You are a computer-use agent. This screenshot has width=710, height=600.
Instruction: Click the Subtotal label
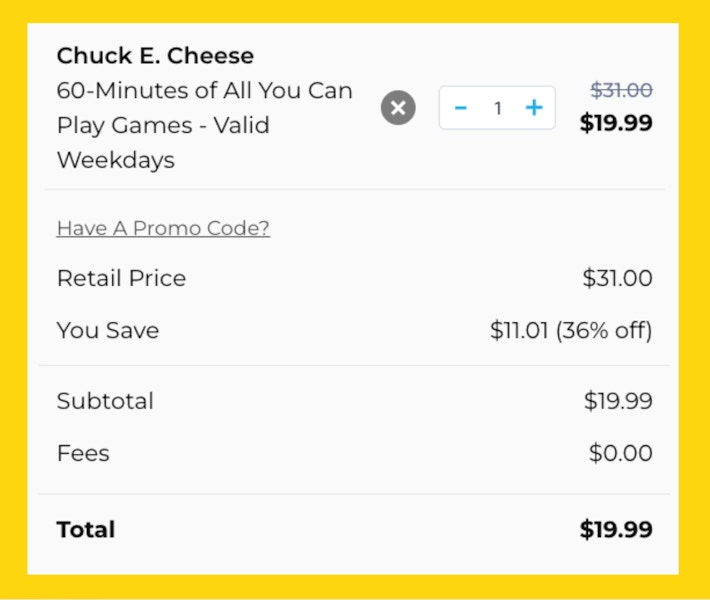click(105, 401)
